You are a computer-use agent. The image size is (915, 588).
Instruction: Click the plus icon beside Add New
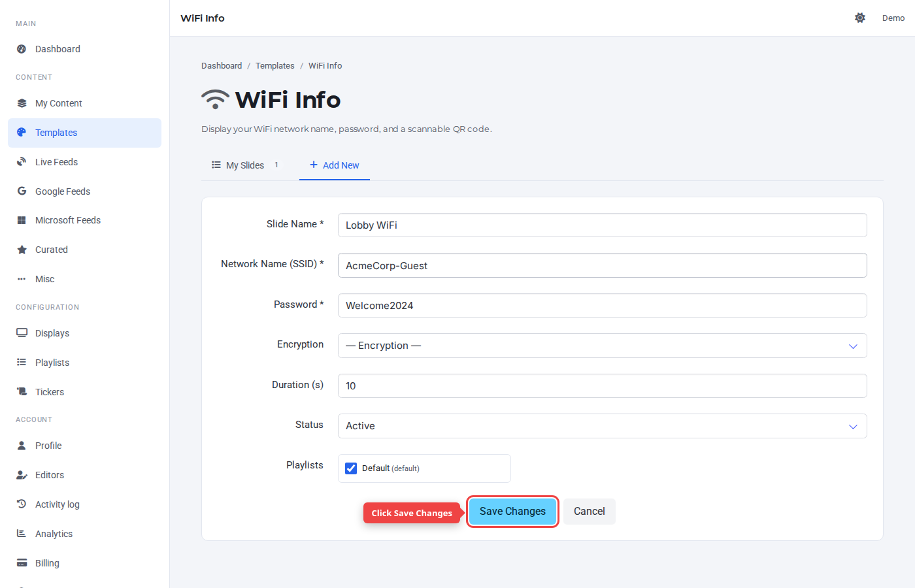pyautogui.click(x=314, y=165)
